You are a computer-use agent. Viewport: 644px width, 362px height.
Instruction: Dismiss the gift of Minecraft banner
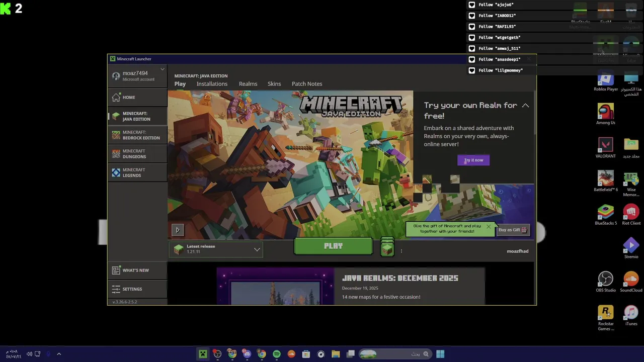(x=488, y=226)
